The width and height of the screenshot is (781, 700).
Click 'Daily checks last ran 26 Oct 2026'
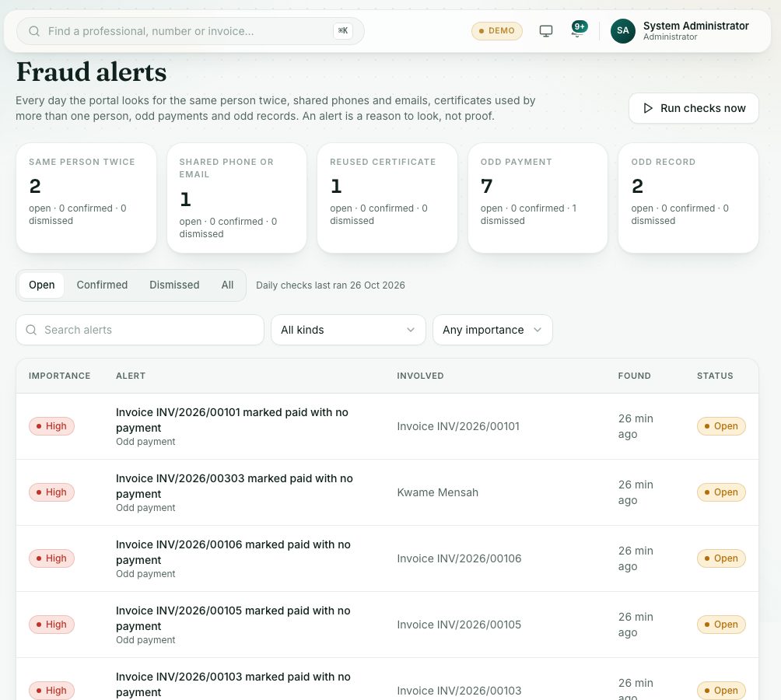[x=331, y=285]
